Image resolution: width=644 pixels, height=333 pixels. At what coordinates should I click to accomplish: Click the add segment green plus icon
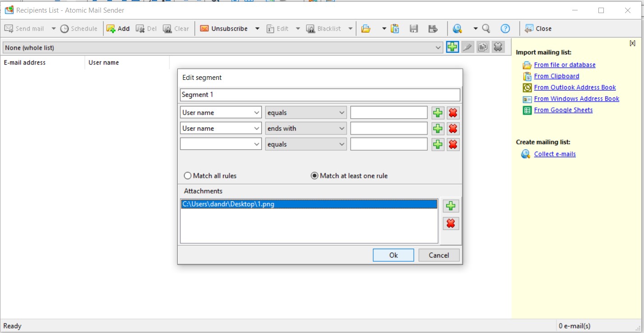pos(452,47)
